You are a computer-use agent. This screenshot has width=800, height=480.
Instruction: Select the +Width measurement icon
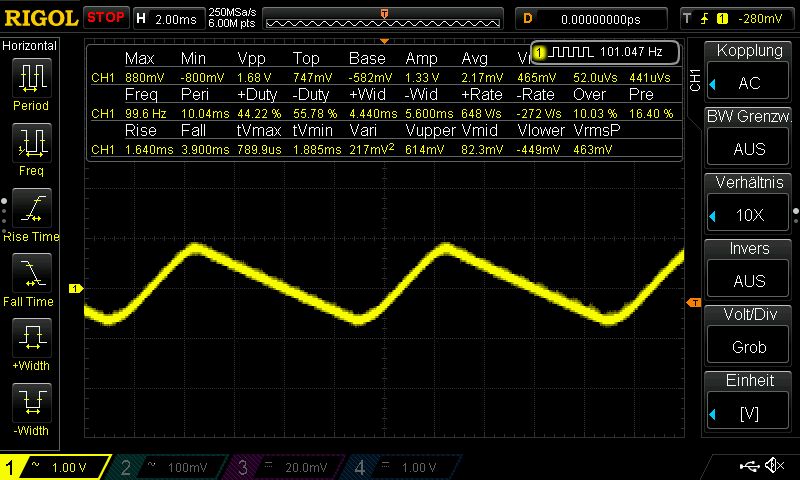pyautogui.click(x=32, y=338)
